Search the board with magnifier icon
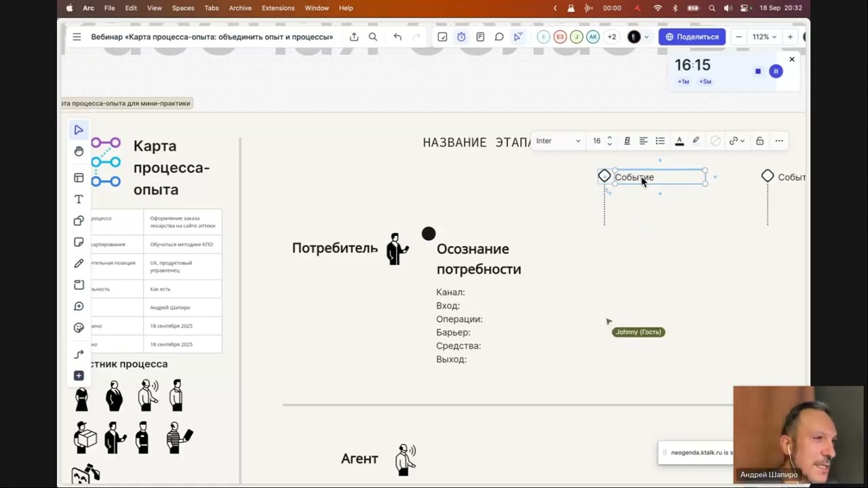The height and width of the screenshot is (488, 868). tap(373, 37)
